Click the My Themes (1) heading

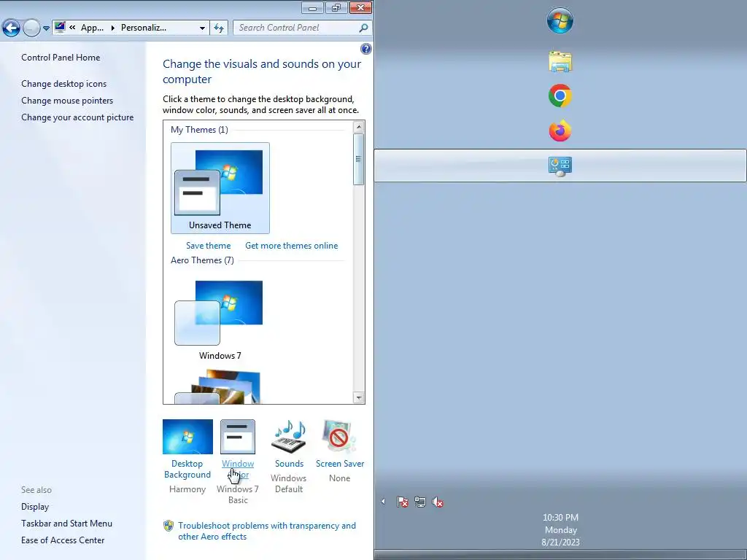pos(199,130)
